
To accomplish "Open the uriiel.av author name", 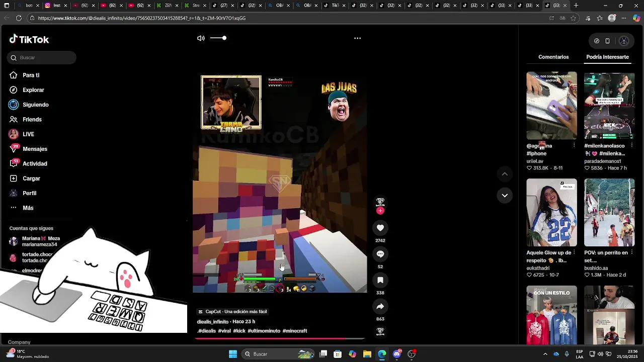I will coord(535,161).
